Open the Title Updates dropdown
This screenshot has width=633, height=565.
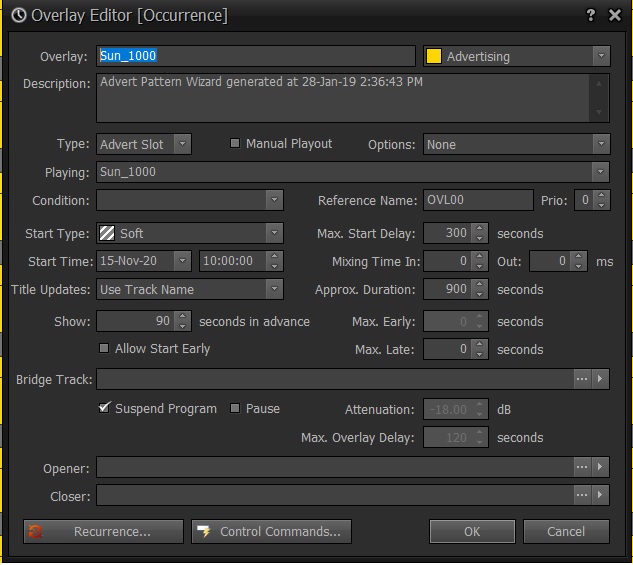(274, 289)
